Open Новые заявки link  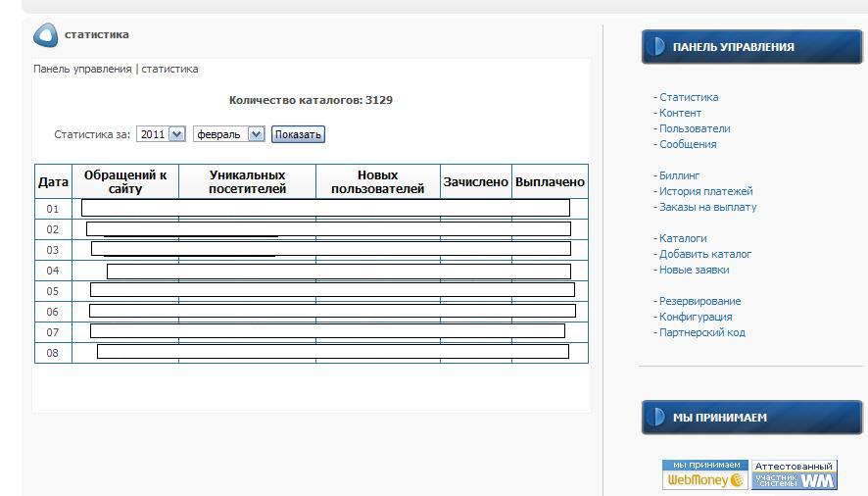pos(695,270)
